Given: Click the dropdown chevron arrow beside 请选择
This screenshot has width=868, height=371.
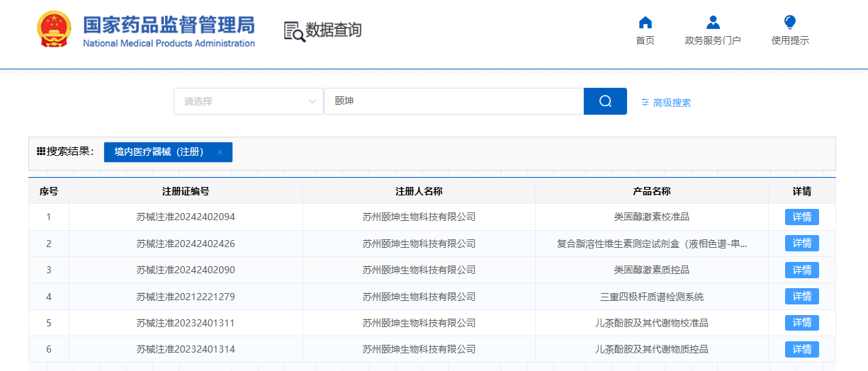Looking at the screenshot, I should 312,102.
